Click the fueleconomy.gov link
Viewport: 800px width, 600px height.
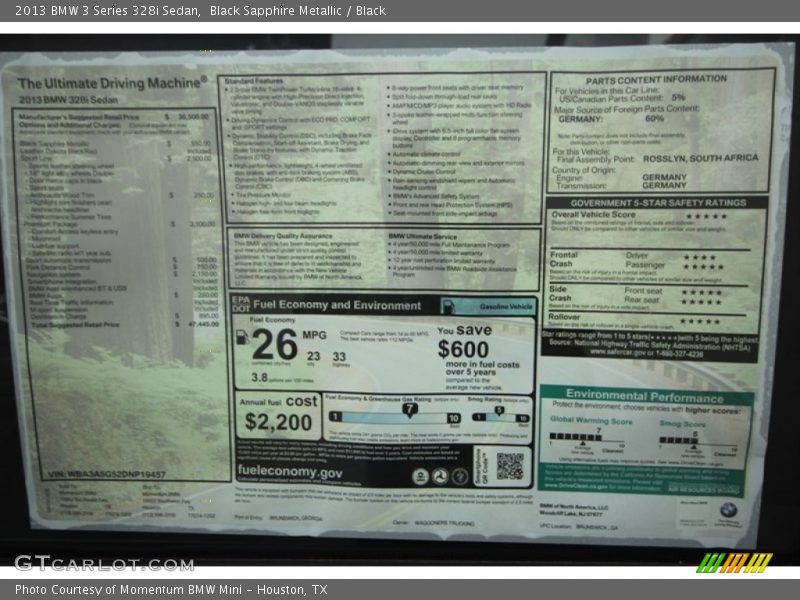pos(289,472)
